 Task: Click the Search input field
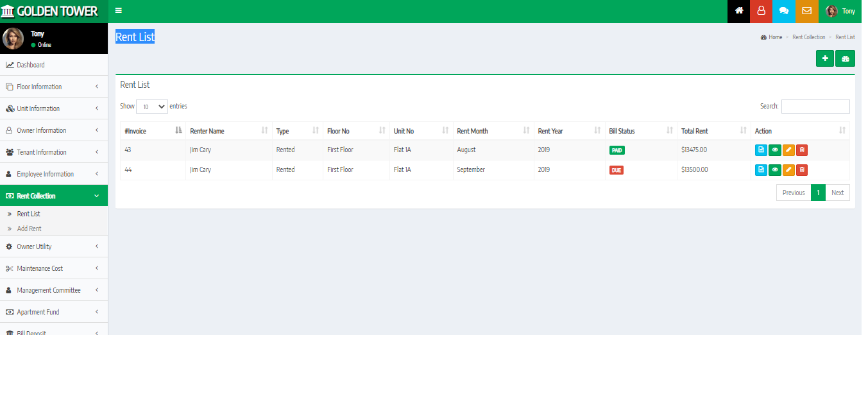click(x=815, y=107)
